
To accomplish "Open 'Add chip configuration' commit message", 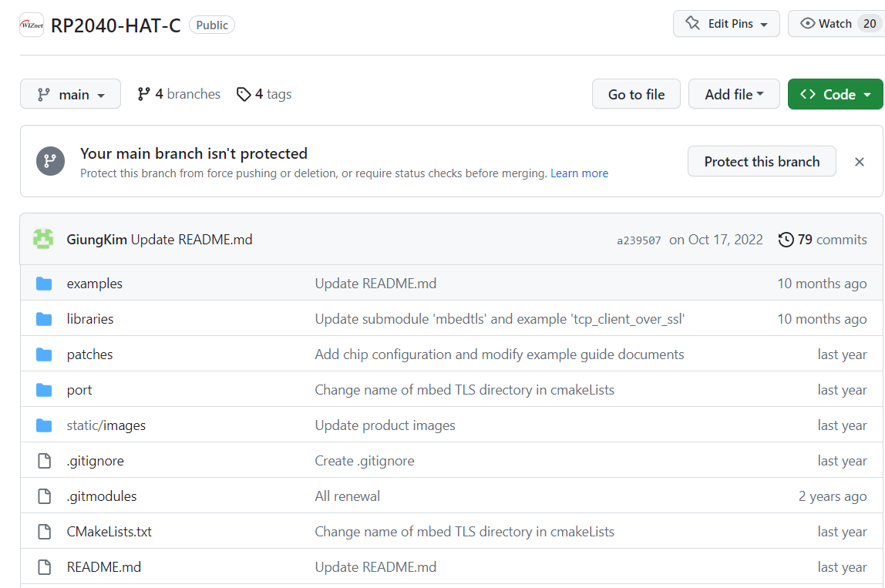I will (500, 354).
